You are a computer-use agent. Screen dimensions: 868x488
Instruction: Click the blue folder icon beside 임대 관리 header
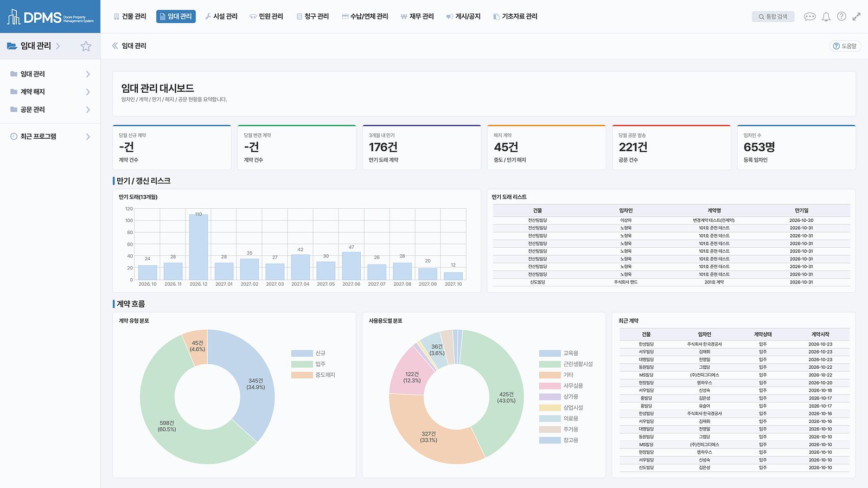(12, 46)
